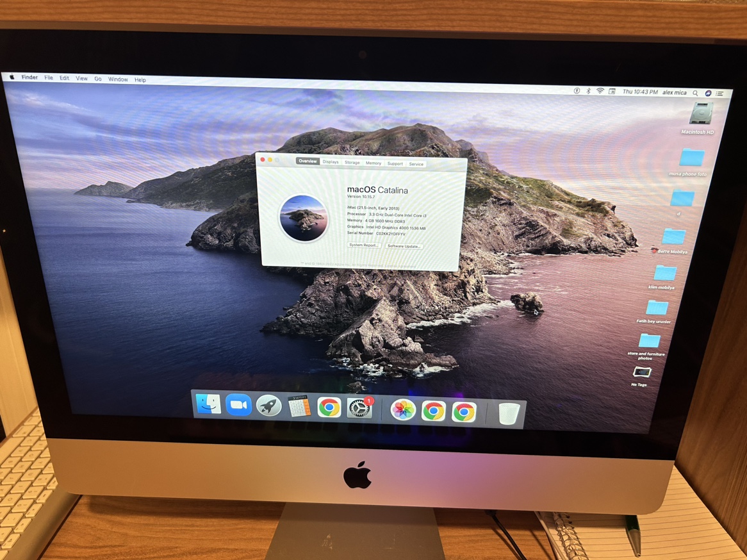
Task: Switch to the Storage tab
Action: point(352,163)
